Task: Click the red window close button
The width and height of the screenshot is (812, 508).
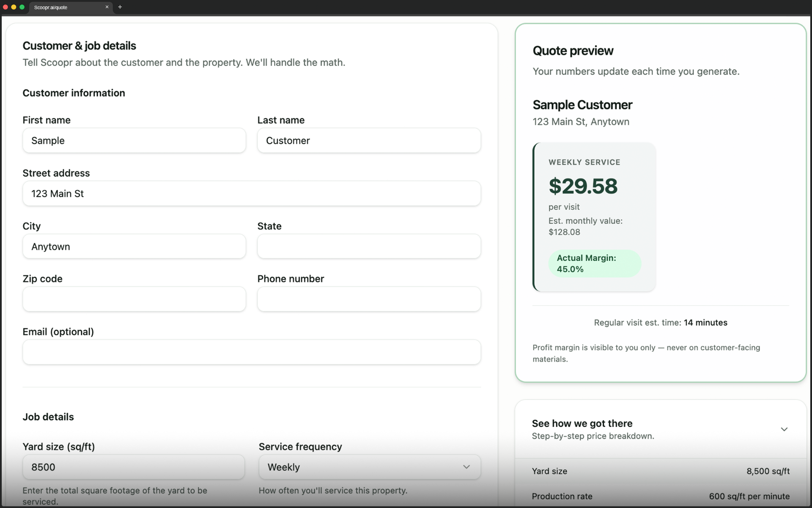Action: (x=5, y=7)
